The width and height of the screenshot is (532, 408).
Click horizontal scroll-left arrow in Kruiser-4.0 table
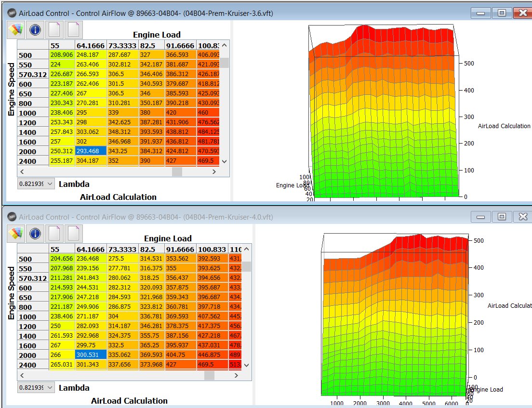pos(22,375)
